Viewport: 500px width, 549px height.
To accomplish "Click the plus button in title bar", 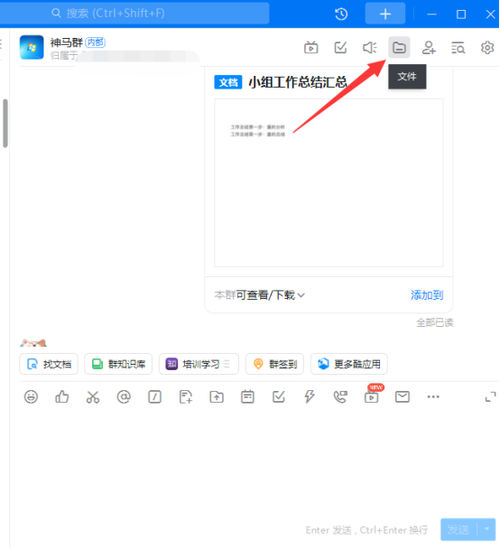I will pos(385,14).
